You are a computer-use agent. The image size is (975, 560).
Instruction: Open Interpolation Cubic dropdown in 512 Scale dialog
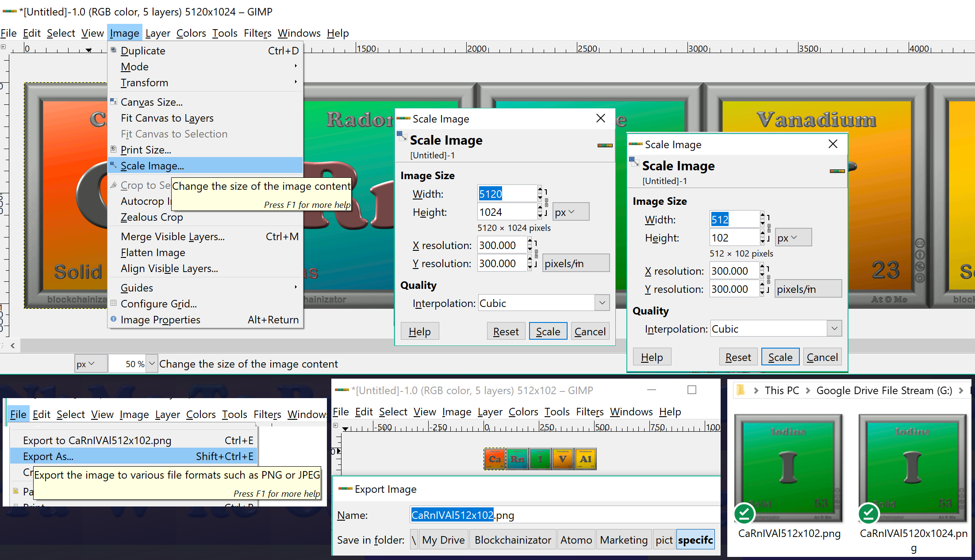click(834, 329)
